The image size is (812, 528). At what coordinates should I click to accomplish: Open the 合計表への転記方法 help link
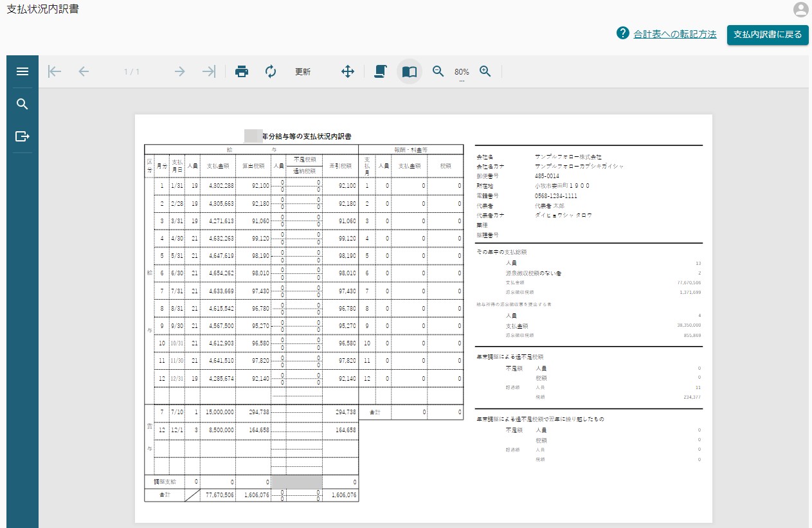(675, 35)
